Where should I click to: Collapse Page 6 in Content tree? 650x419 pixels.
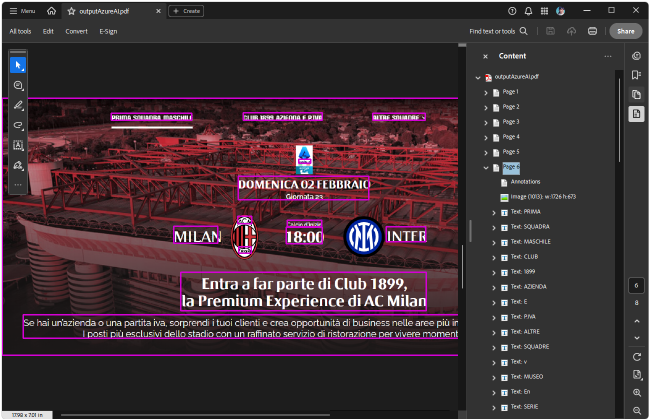point(486,167)
